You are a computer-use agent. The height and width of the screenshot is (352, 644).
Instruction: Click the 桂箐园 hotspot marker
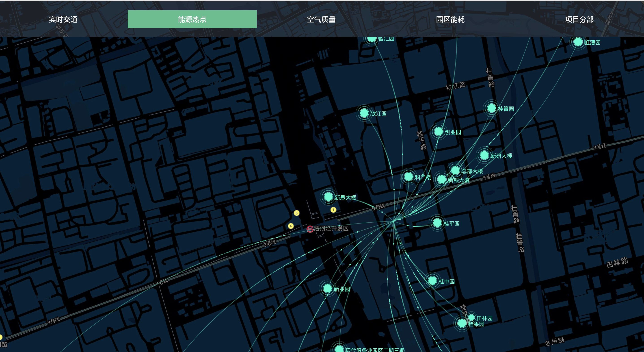[x=491, y=108]
